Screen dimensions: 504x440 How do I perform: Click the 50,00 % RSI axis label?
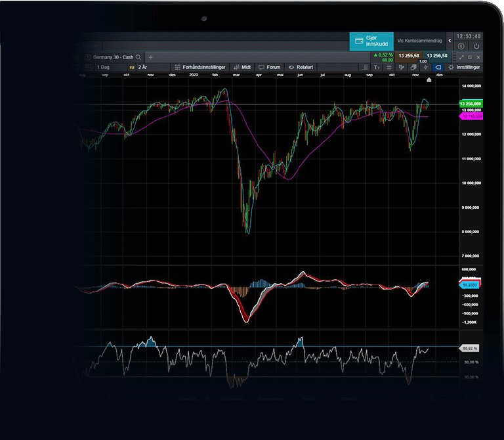click(471, 363)
